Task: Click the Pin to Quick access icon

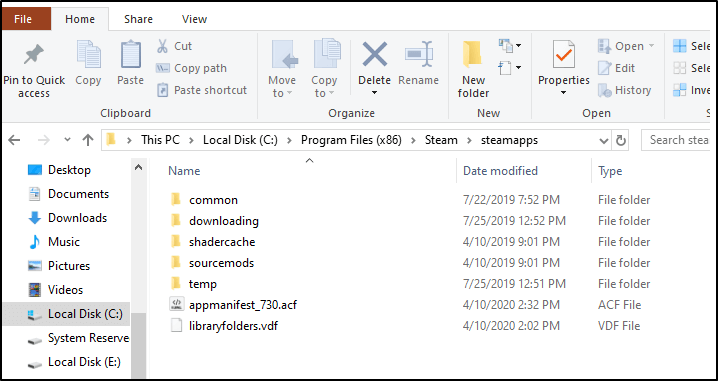Action: coord(33,55)
